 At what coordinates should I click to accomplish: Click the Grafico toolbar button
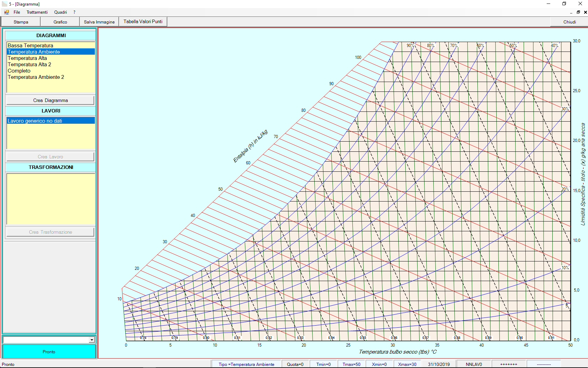[x=60, y=22]
